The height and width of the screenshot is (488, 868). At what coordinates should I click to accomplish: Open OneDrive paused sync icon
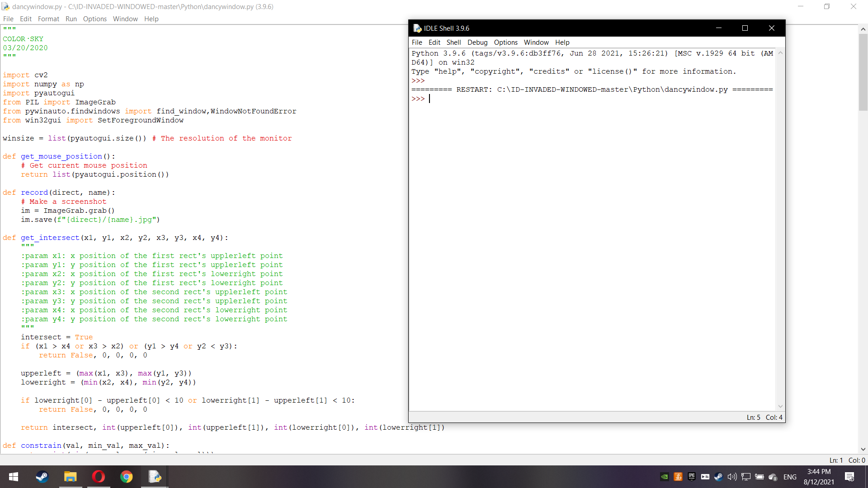coord(773,477)
